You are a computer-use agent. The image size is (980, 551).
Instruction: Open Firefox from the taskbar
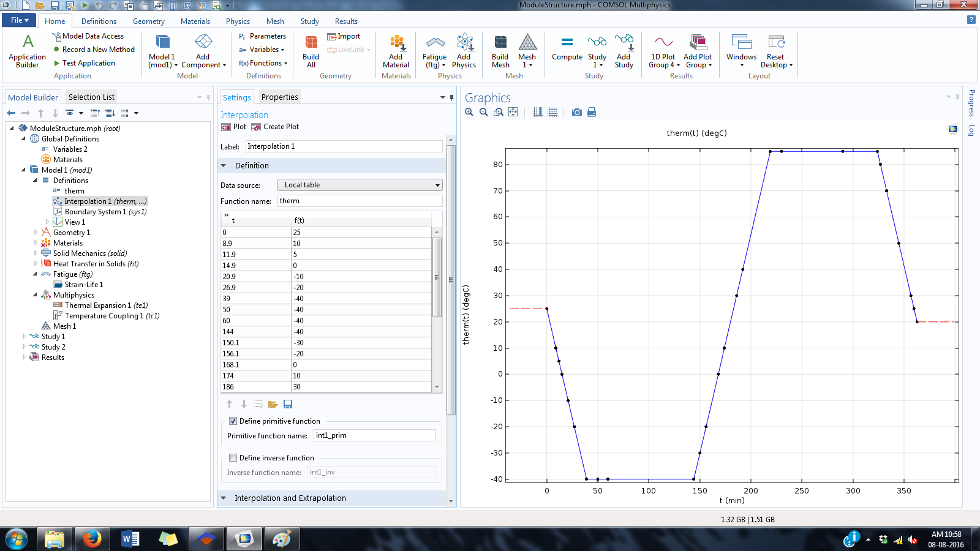tap(92, 539)
